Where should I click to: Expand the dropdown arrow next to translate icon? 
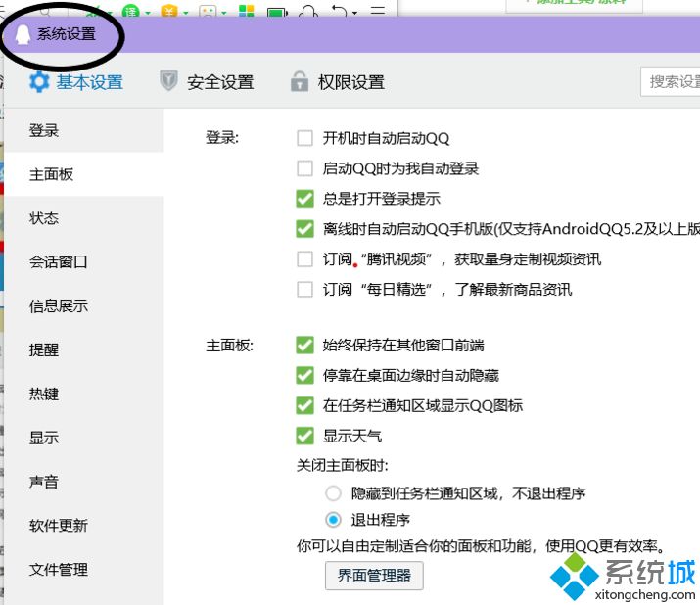point(148,13)
